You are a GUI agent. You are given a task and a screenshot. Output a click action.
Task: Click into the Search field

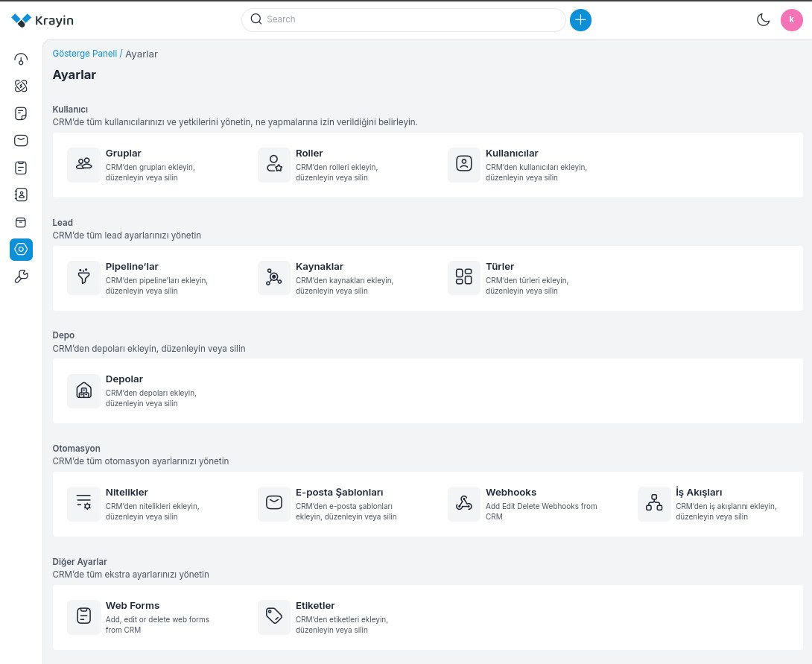click(410, 20)
